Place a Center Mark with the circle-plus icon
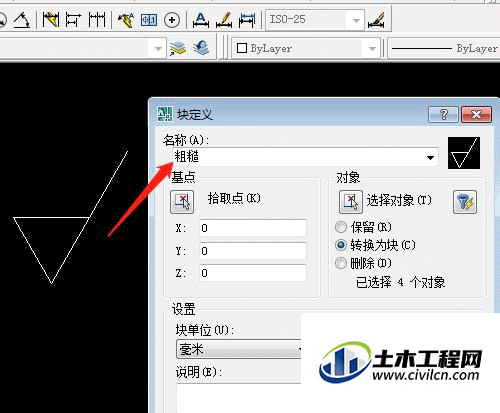Image resolution: width=500 pixels, height=413 pixels. [x=172, y=20]
